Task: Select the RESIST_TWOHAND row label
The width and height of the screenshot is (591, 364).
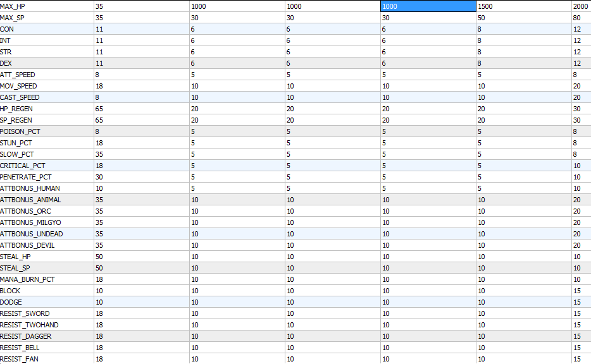Action: (x=29, y=325)
